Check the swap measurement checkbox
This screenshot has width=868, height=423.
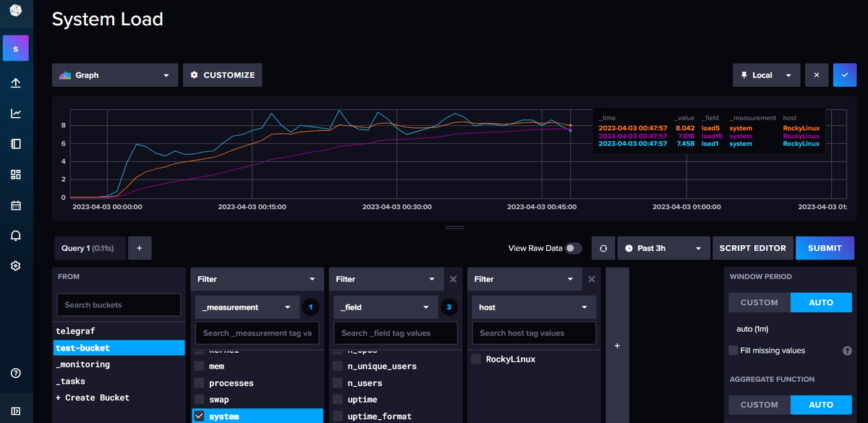coord(198,399)
